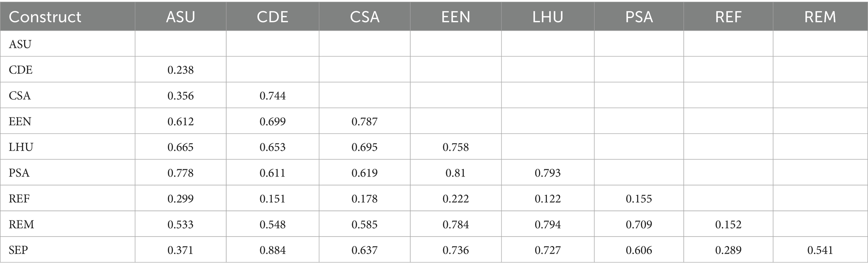Click the LHU row label

21,147
